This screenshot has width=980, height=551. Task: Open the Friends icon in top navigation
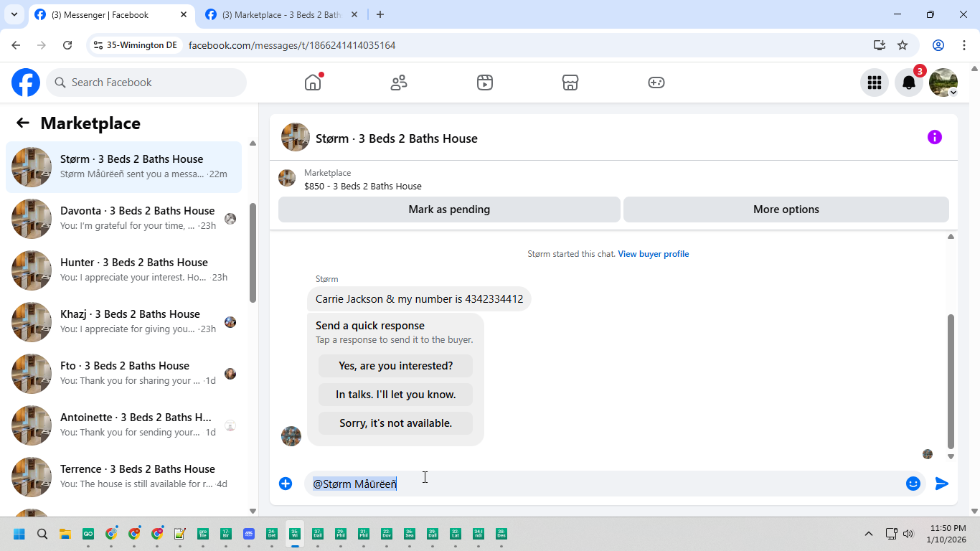pyautogui.click(x=399, y=83)
